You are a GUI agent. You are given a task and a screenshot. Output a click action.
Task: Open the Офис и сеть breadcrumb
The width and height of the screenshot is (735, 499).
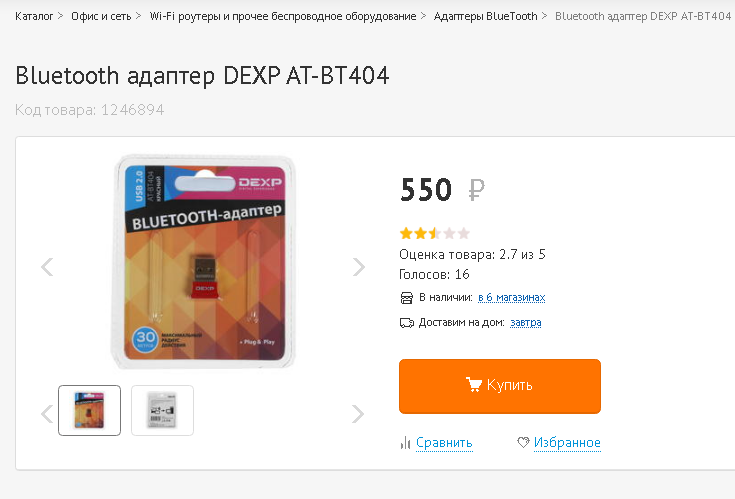pos(101,16)
